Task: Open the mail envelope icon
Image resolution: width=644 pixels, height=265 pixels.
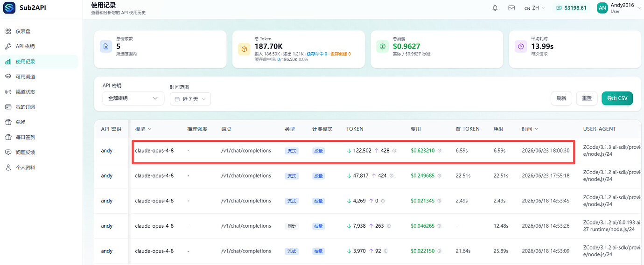Action: pyautogui.click(x=511, y=8)
